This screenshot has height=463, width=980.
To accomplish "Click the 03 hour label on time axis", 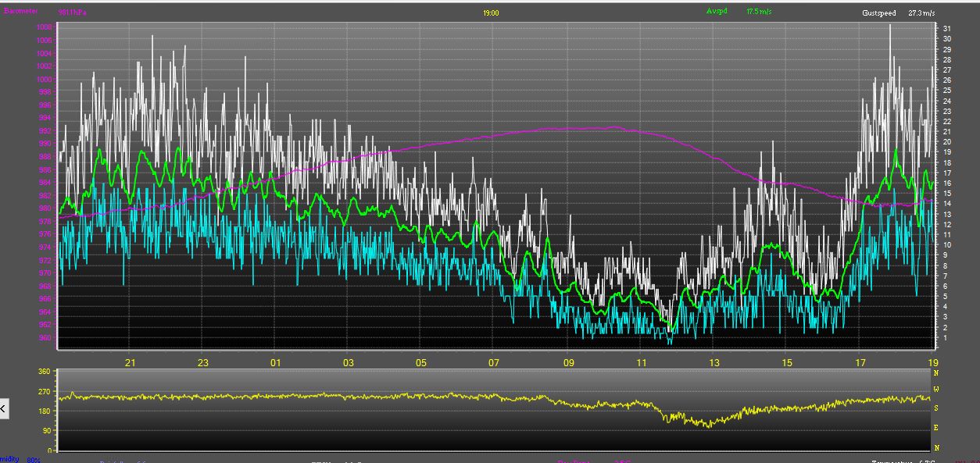I will 349,362.
